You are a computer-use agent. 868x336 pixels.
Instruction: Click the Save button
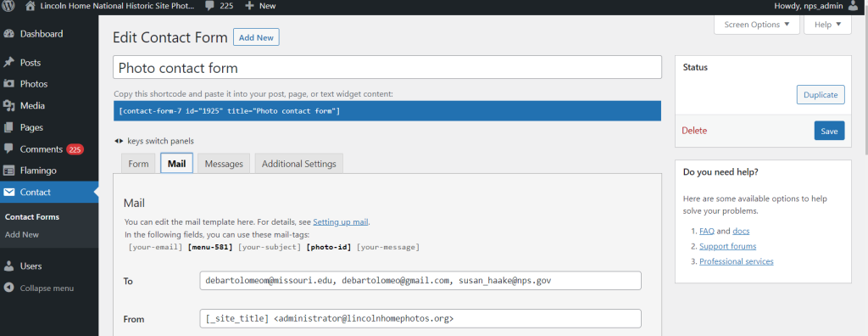pos(829,131)
